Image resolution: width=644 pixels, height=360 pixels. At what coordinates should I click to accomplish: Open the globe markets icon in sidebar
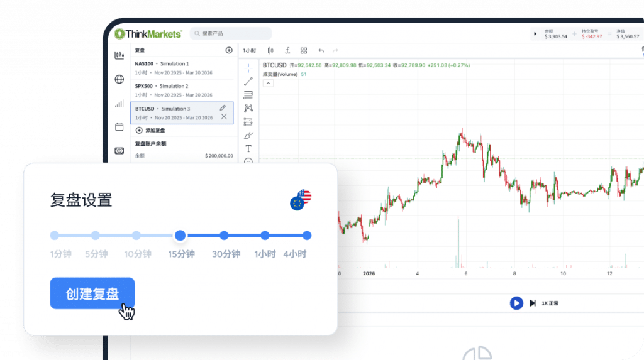119,79
